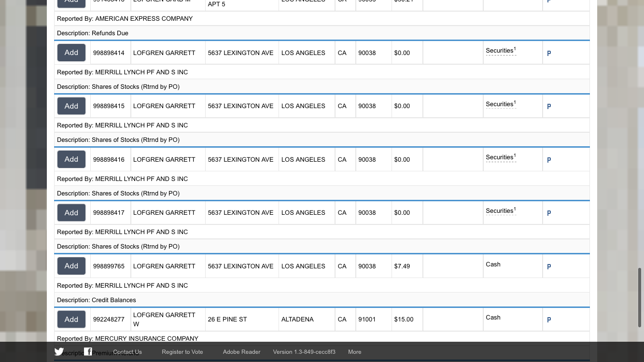Image resolution: width=644 pixels, height=362 pixels.
Task: Click Reported By: AMERICAN EXPRESS COMPANY
Action: [x=125, y=18]
